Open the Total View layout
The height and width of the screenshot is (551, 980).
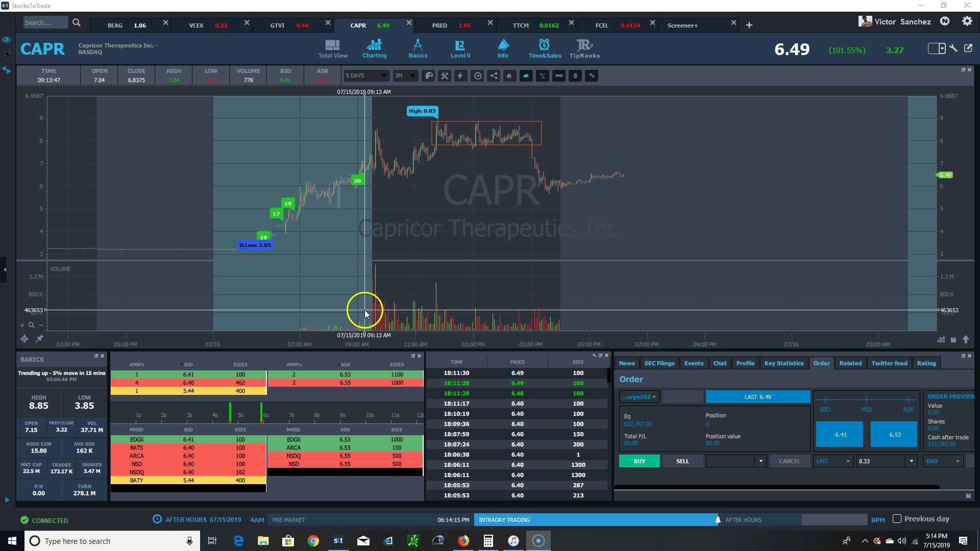pos(333,49)
